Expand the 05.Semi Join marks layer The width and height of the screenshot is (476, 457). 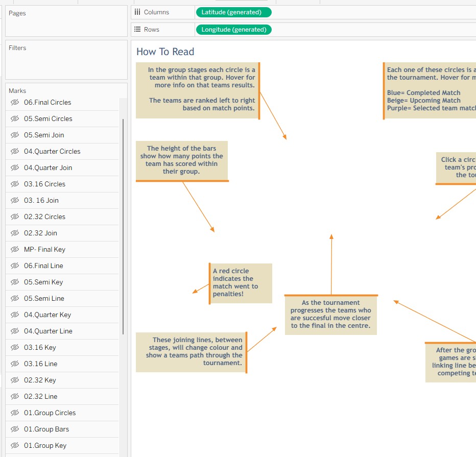pos(62,135)
